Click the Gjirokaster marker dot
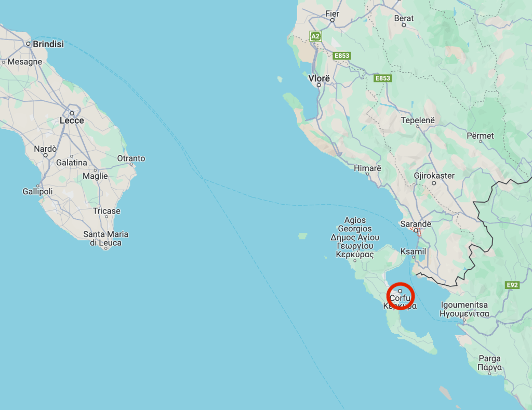This screenshot has height=410, width=532. (434, 183)
